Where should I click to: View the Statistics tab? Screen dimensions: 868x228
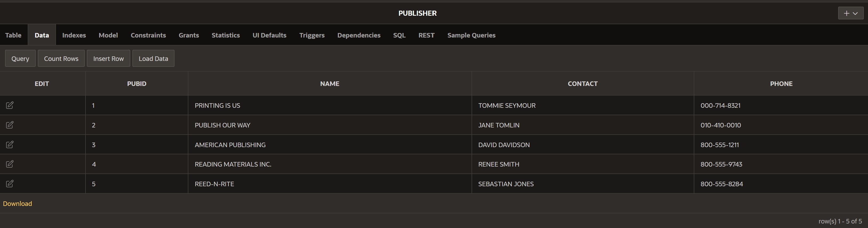226,35
